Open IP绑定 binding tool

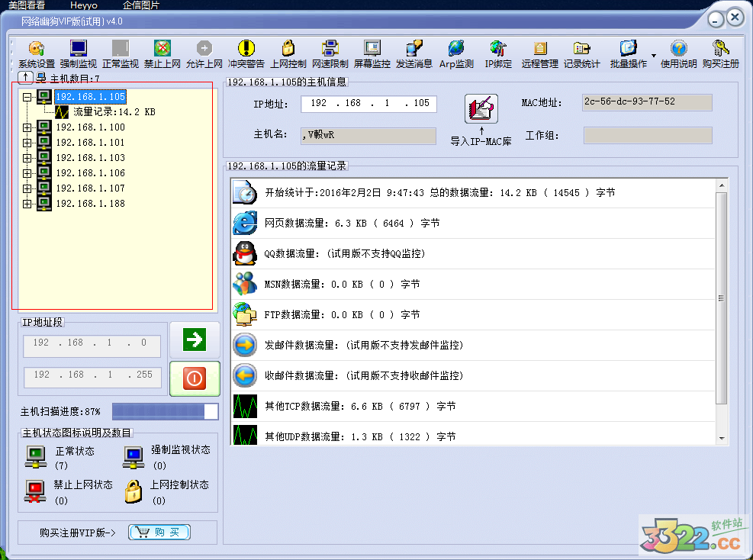pyautogui.click(x=498, y=54)
